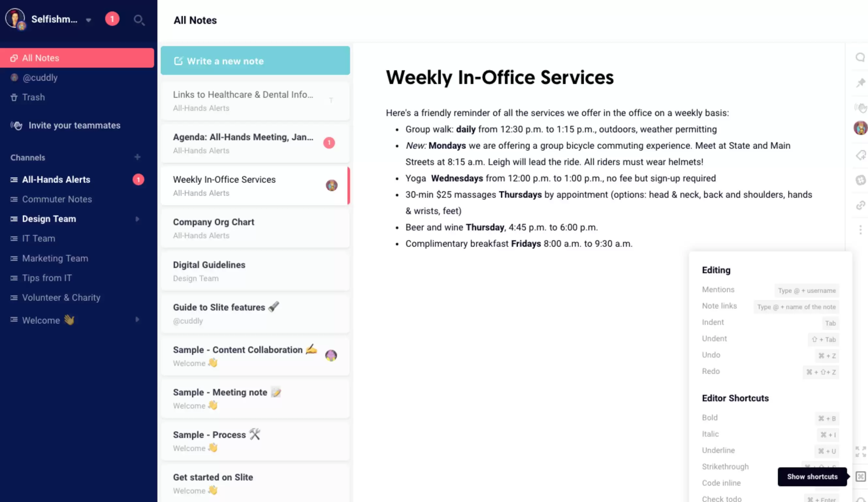The height and width of the screenshot is (502, 868).
Task: Pin this note with pin icon
Action: coord(860,82)
